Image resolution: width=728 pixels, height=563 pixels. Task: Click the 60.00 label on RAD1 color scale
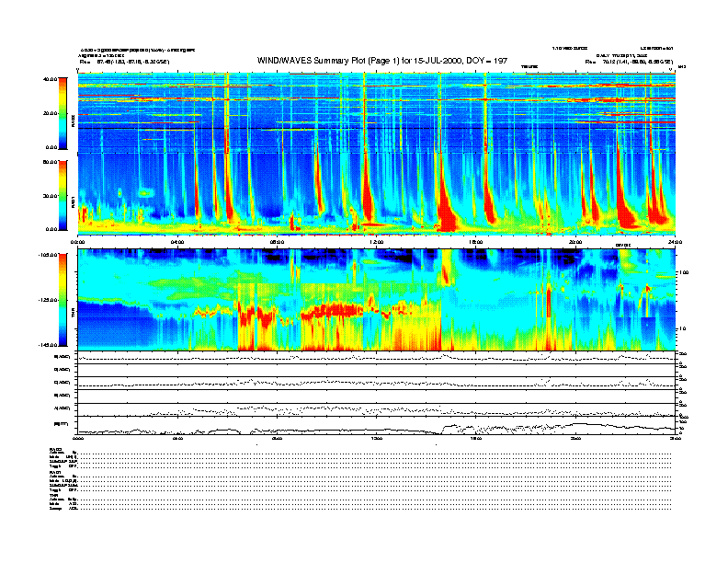pyautogui.click(x=51, y=162)
